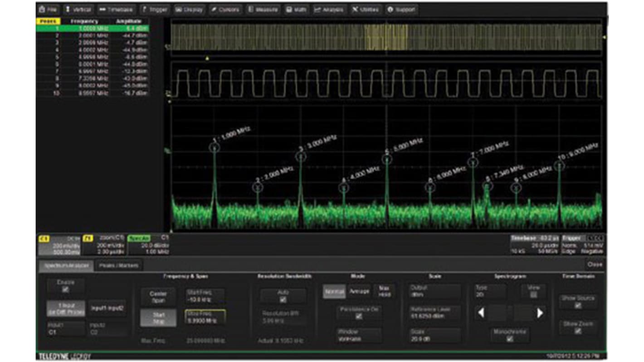
Task: Click peak marker 1 circle at 1.000 MHz
Action: tap(214, 147)
